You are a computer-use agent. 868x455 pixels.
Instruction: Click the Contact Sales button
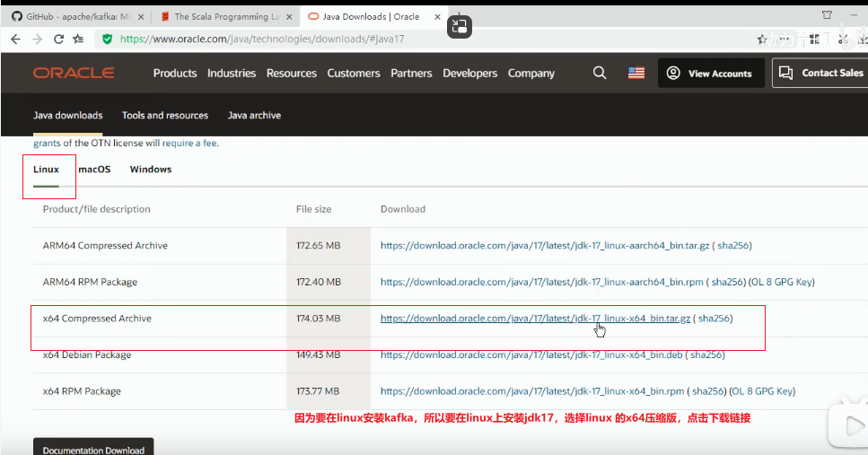(820, 73)
